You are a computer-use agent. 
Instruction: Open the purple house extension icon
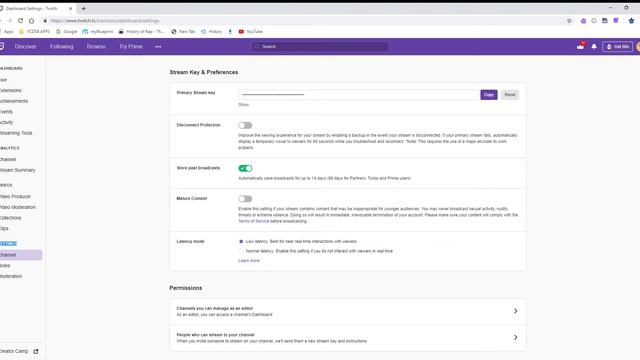tap(583, 20)
